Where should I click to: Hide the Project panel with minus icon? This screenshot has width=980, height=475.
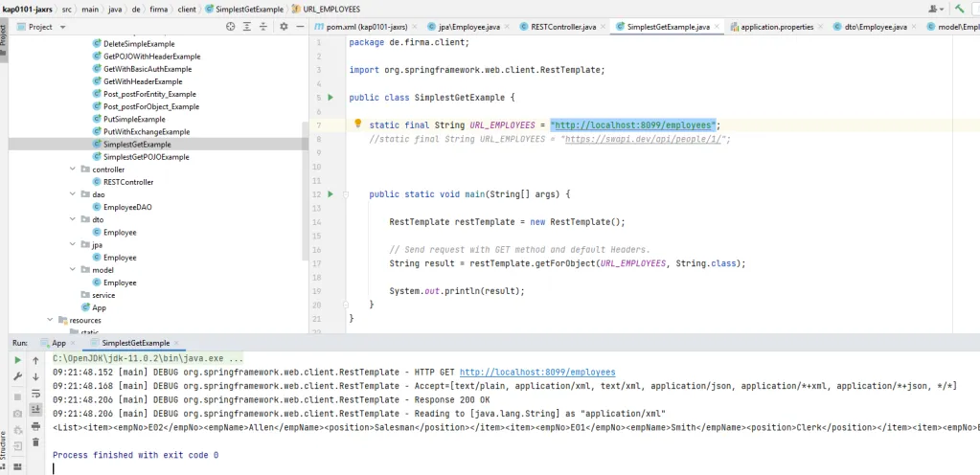pos(300,26)
